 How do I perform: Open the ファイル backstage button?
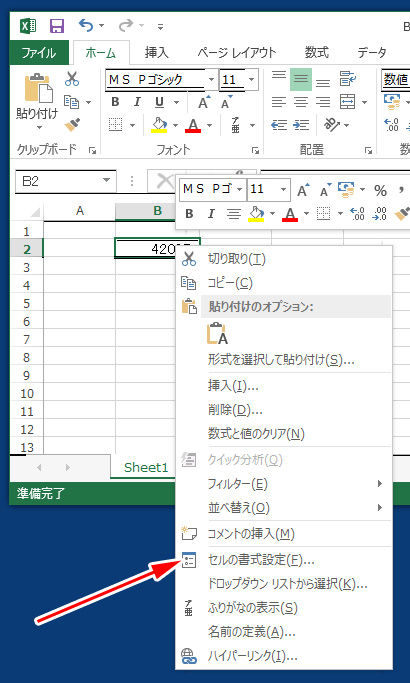[x=39, y=53]
